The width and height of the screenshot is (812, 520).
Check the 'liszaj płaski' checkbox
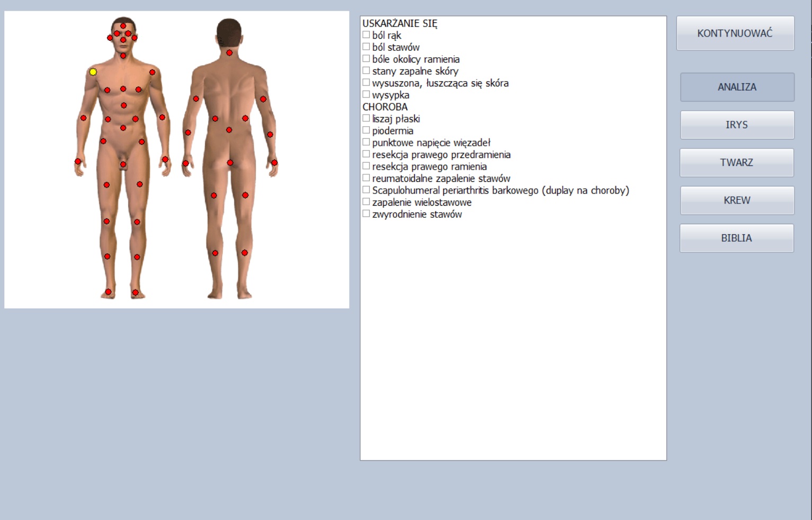[366, 118]
